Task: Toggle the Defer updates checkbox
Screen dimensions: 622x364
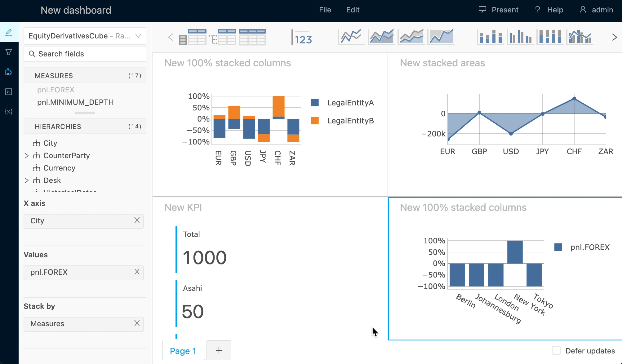Action: tap(556, 351)
